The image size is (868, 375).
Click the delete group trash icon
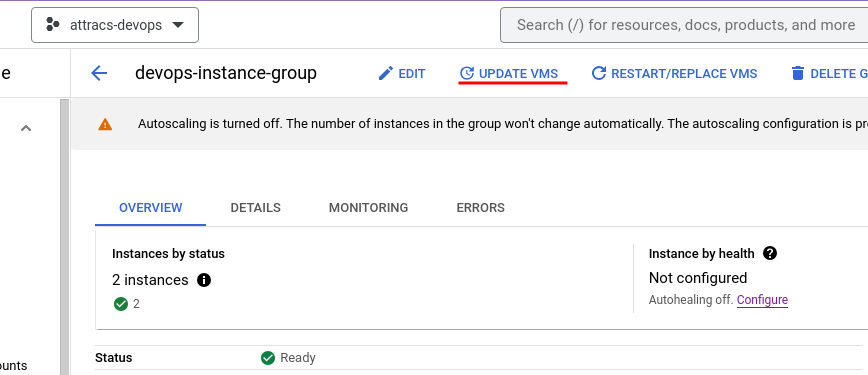click(798, 74)
